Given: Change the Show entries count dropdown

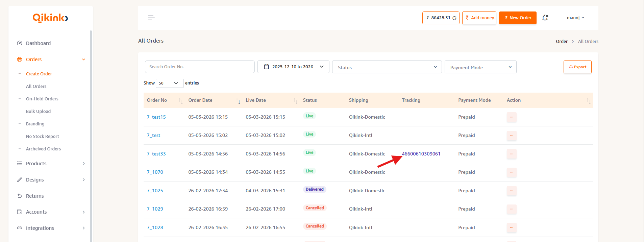Looking at the screenshot, I should pyautogui.click(x=169, y=83).
